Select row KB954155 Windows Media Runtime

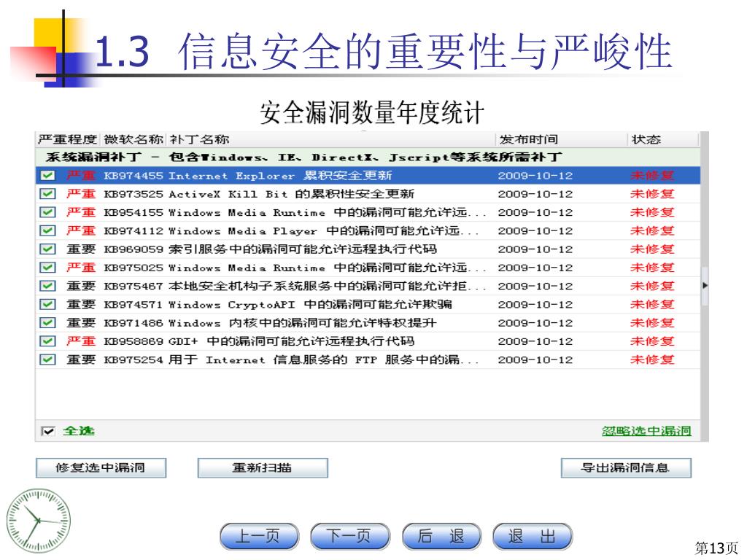(368, 212)
